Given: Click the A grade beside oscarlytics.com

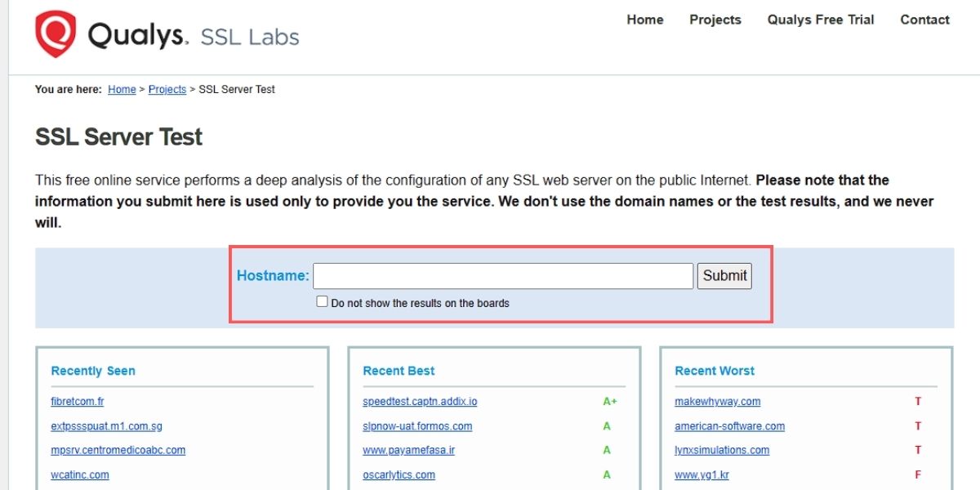Looking at the screenshot, I should (x=607, y=474).
